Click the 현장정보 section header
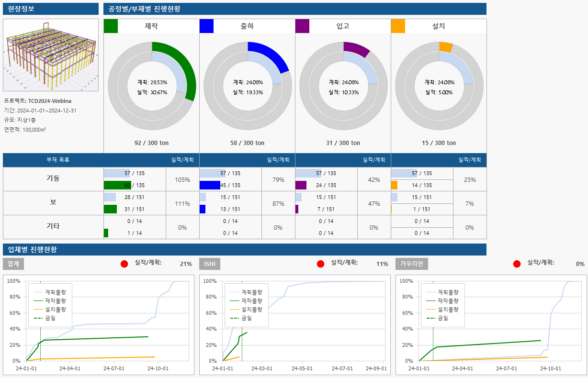This screenshot has width=588, height=378. coord(21,9)
